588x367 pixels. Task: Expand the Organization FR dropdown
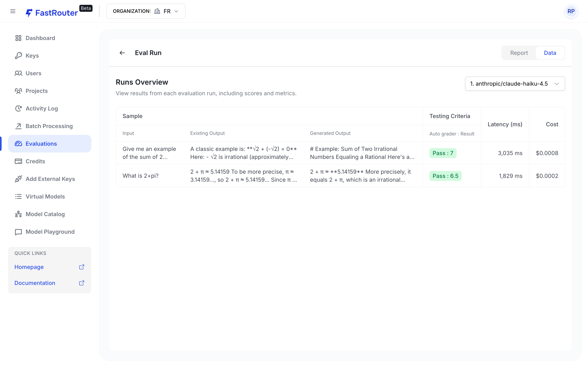[146, 11]
